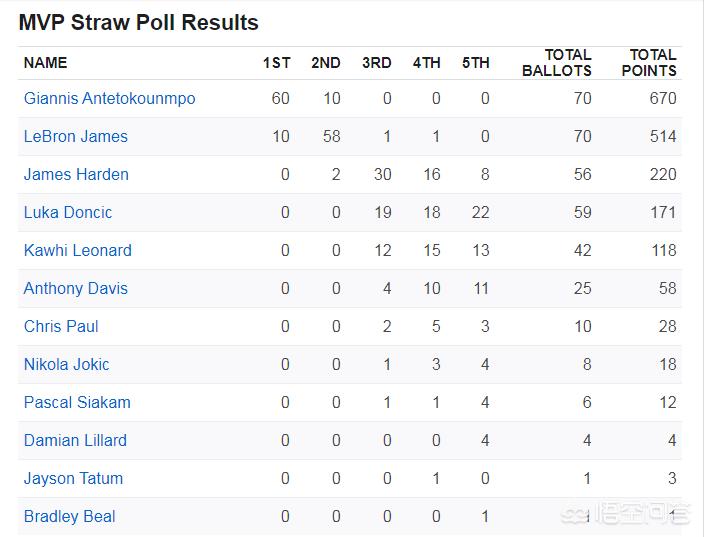Sort by TOTAL BALLOTS column header
704x537 pixels.
click(x=557, y=63)
